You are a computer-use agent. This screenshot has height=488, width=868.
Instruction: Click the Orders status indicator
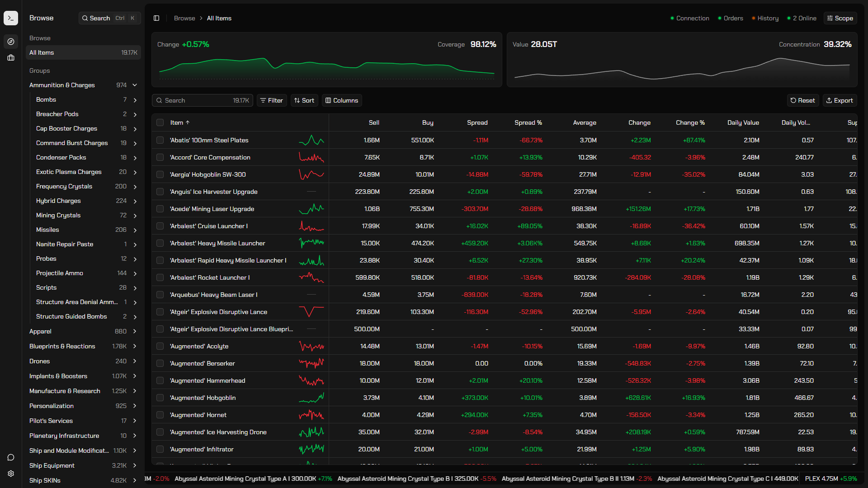tap(730, 18)
